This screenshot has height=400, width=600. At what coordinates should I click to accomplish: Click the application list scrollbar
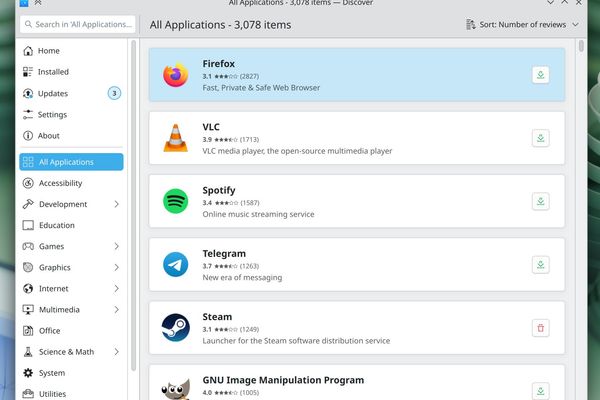click(x=581, y=46)
